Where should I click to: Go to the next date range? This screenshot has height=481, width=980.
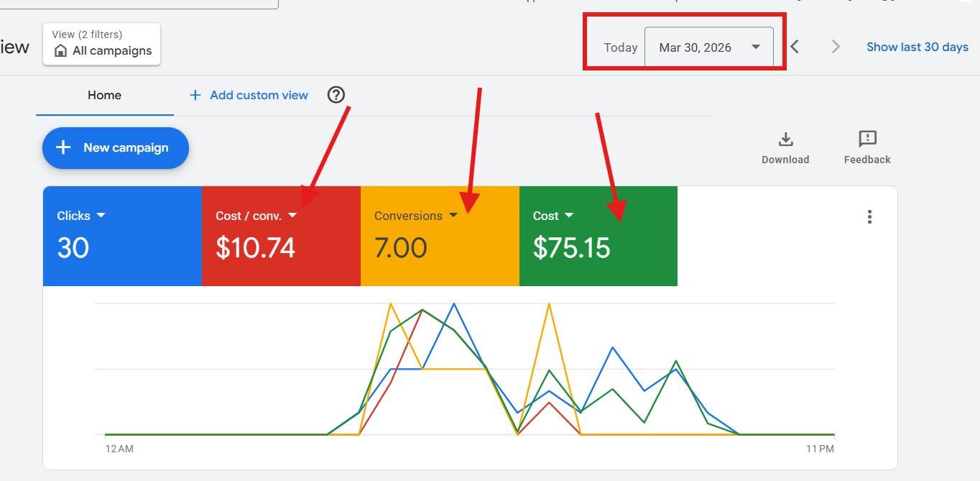[836, 47]
